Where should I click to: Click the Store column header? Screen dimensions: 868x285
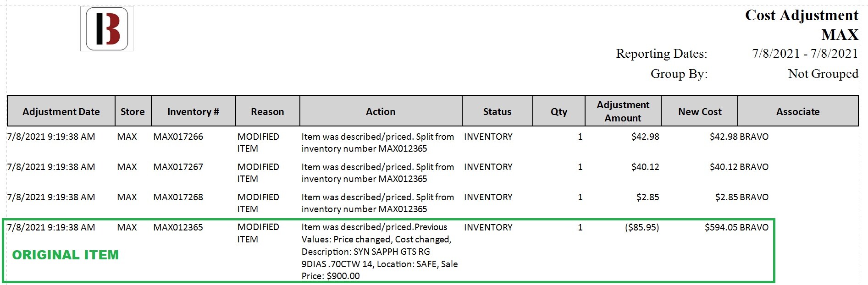tap(133, 111)
